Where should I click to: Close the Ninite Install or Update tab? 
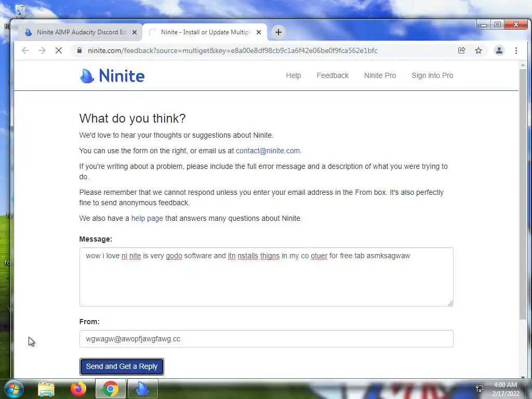click(259, 32)
